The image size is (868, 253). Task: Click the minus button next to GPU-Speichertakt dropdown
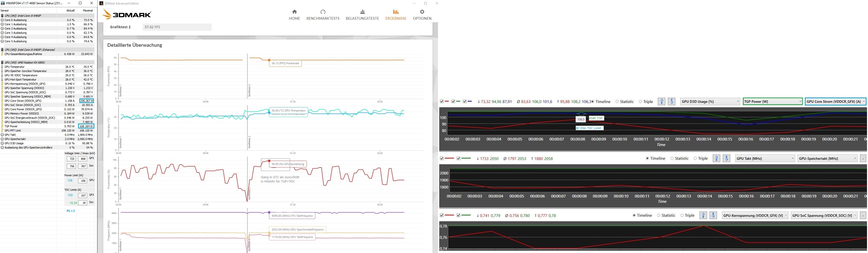[x=863, y=158]
